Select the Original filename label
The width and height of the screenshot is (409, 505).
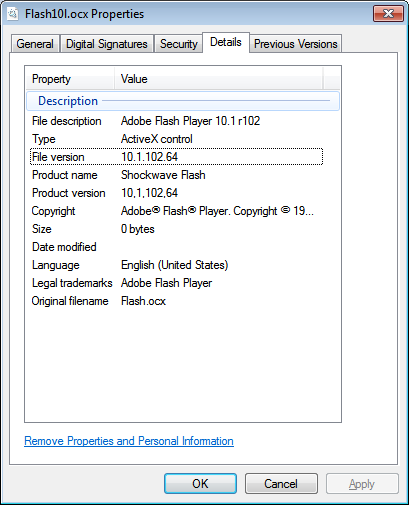click(70, 301)
